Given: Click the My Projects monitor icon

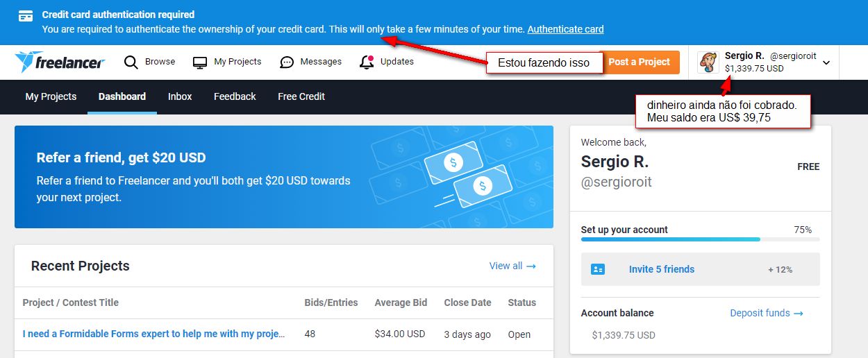Looking at the screenshot, I should pyautogui.click(x=200, y=62).
